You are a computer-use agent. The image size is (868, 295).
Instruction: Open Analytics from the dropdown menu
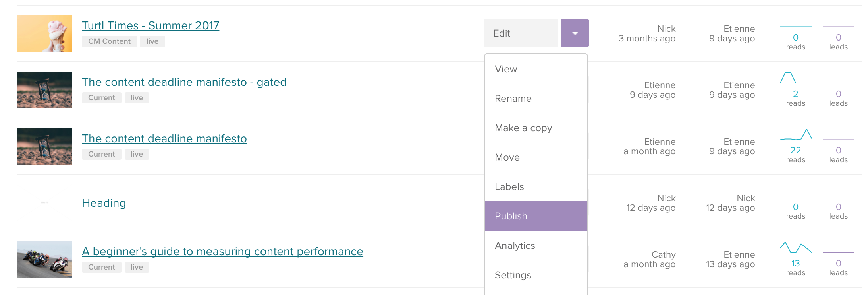click(515, 246)
